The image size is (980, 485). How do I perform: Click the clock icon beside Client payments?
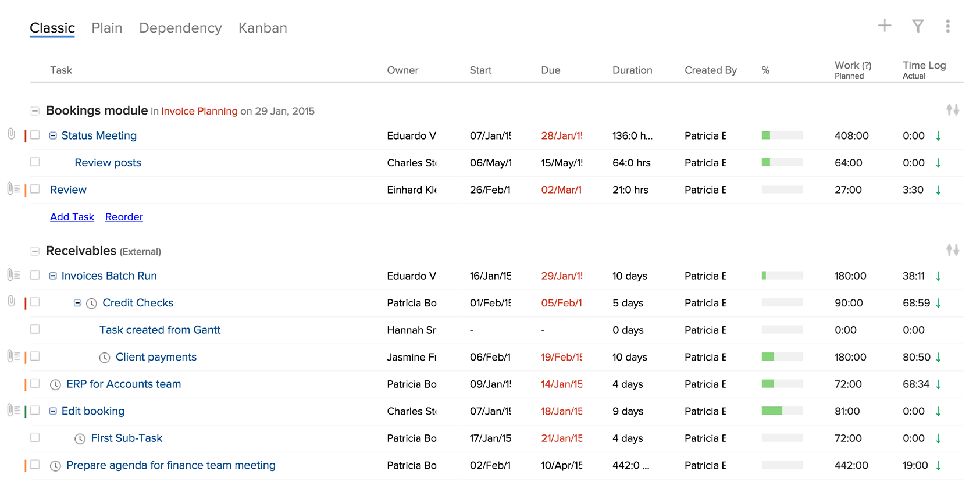pos(105,358)
